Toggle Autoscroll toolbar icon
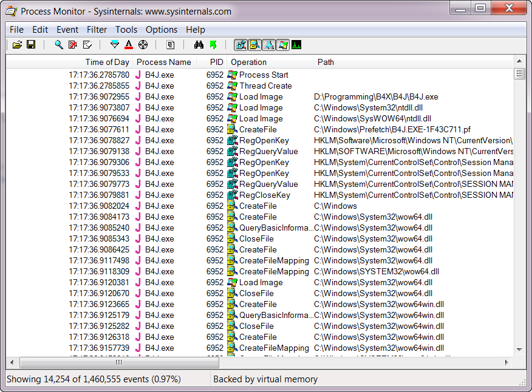This screenshot has height=392, width=532. [x=73, y=45]
